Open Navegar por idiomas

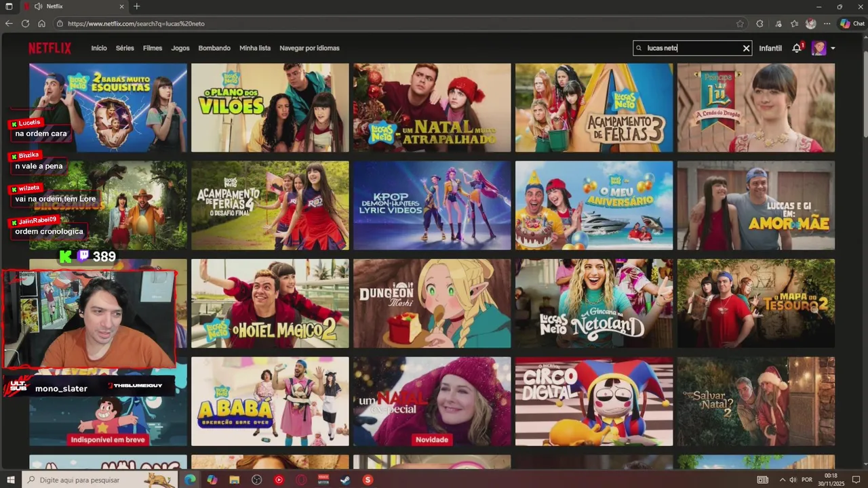[309, 48]
